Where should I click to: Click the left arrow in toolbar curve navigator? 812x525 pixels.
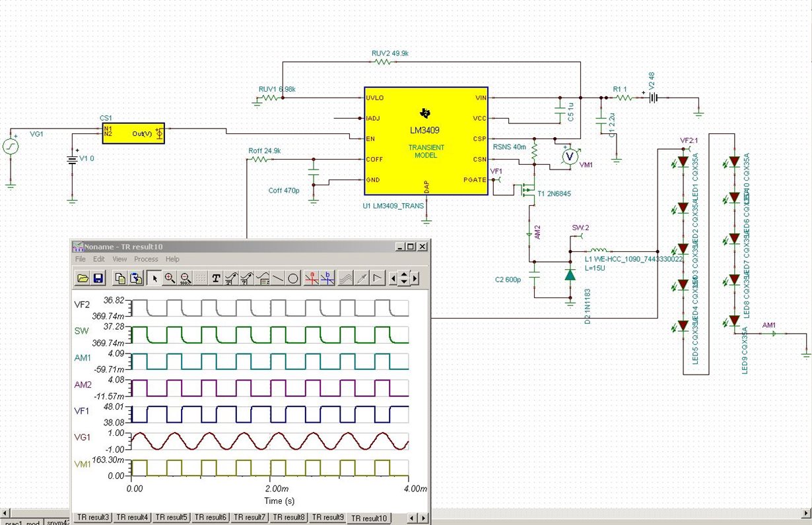tap(393, 278)
